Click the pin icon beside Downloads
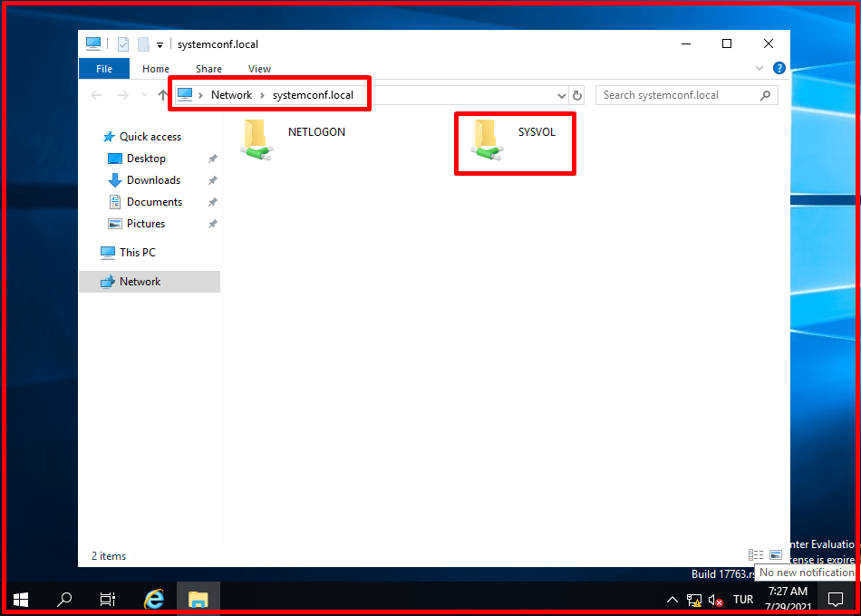Image resolution: width=861 pixels, height=616 pixels. [212, 180]
